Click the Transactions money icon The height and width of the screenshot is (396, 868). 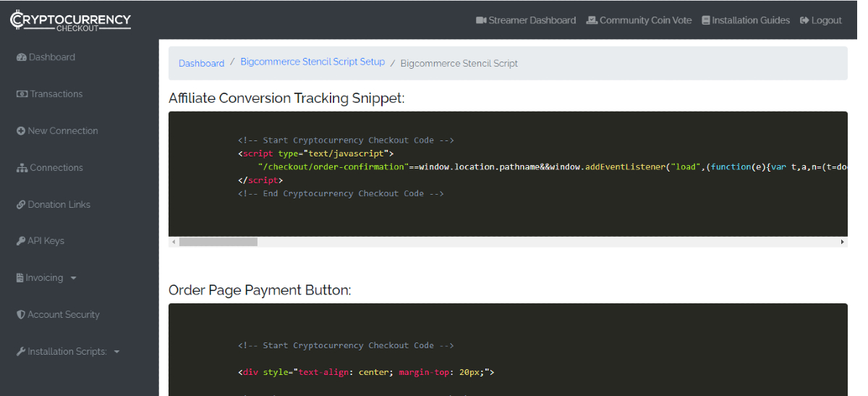pyautogui.click(x=22, y=94)
